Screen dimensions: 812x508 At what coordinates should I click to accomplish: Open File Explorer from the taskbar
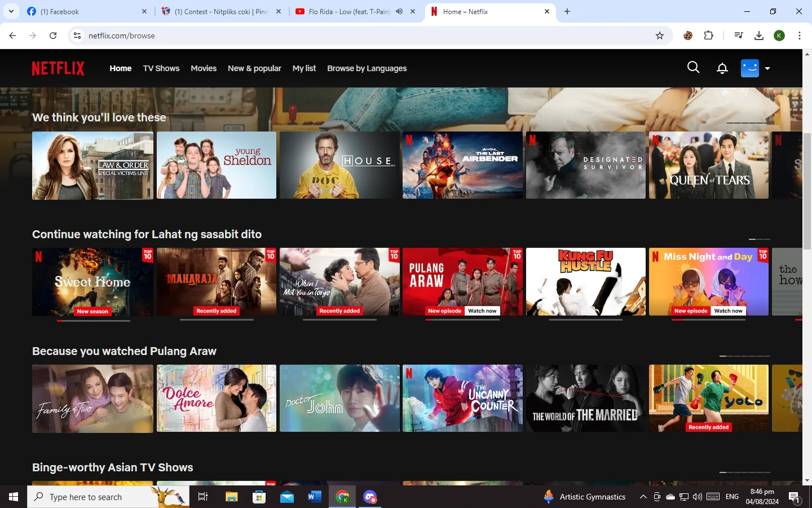(x=231, y=497)
